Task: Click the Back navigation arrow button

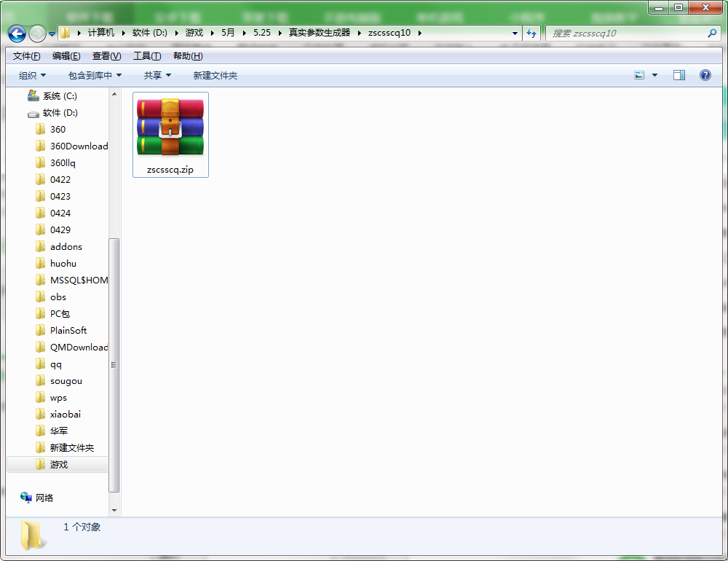Action: [x=17, y=34]
